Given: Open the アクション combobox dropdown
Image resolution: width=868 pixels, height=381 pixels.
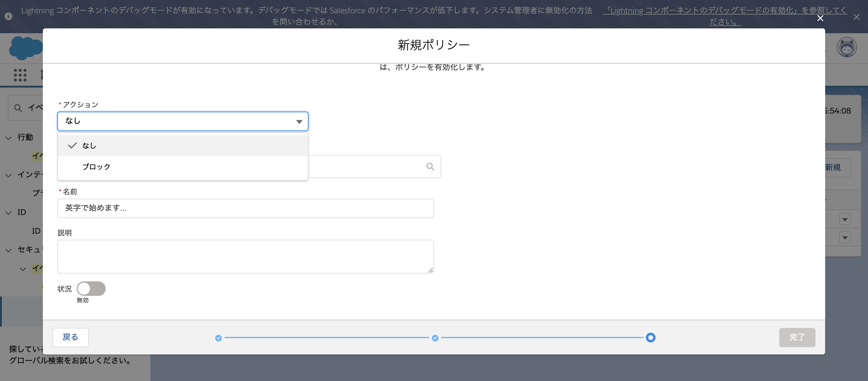Looking at the screenshot, I should point(183,121).
